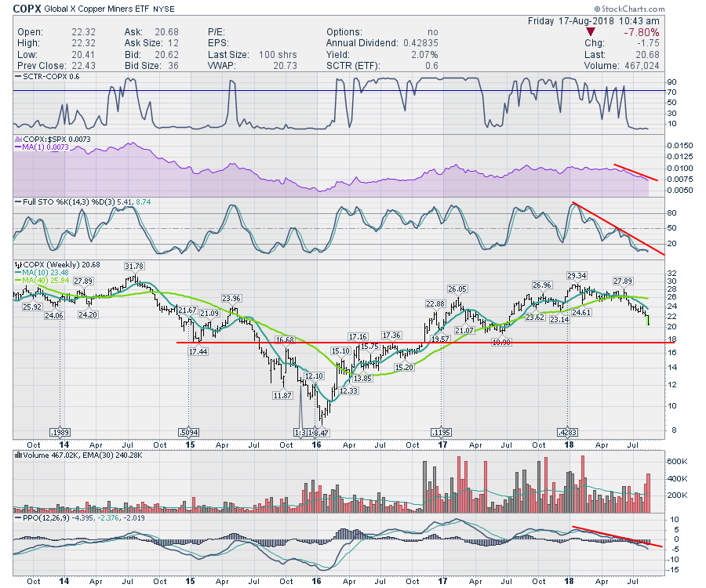Click the Chg value -1.75
Viewport: 706px width, 588px height.
click(647, 43)
